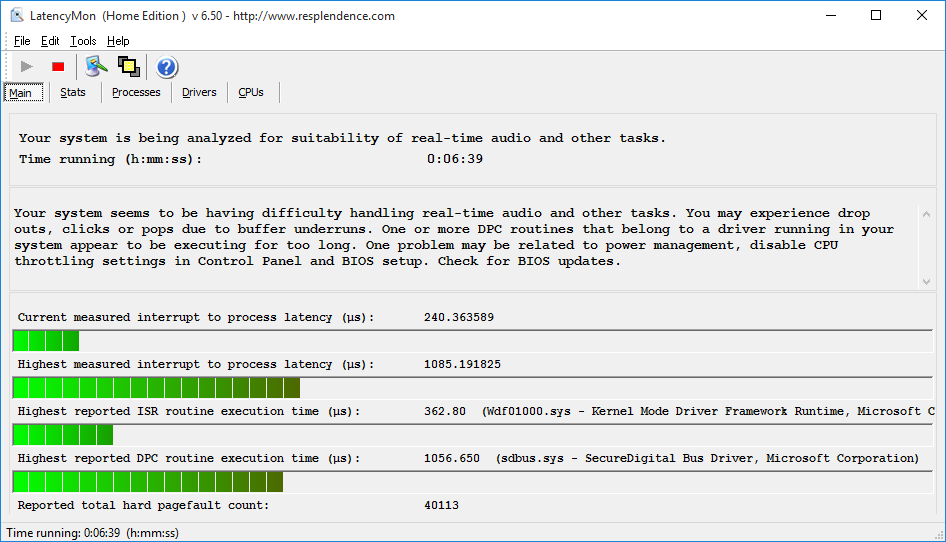This screenshot has height=542, width=946.
Task: Click the report scrollbar down arrow
Action: [x=926, y=282]
